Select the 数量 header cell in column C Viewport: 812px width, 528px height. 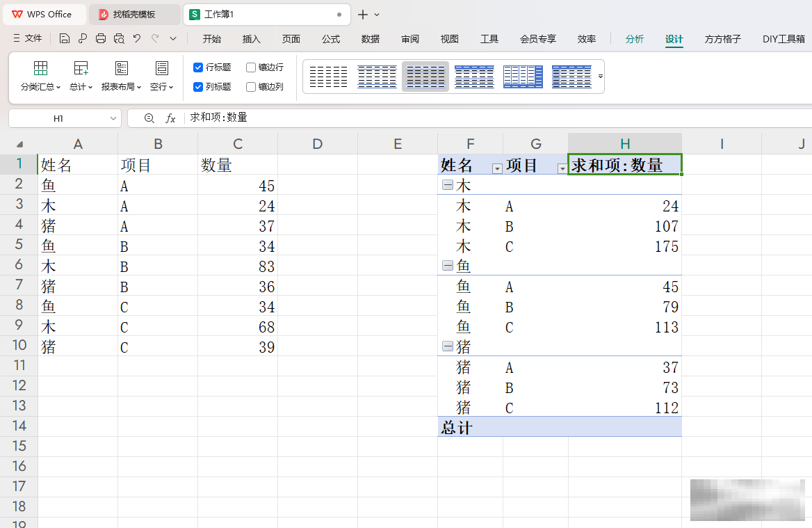point(238,165)
